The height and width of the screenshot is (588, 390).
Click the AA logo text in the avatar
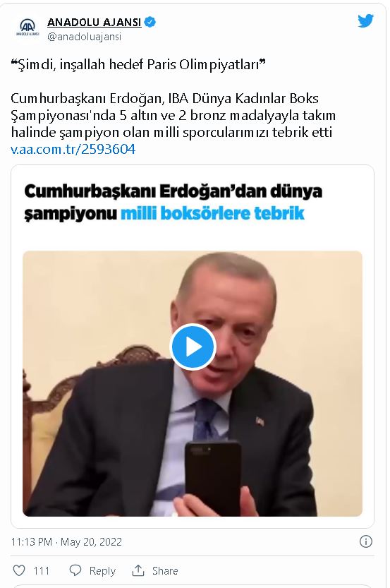coord(28,26)
